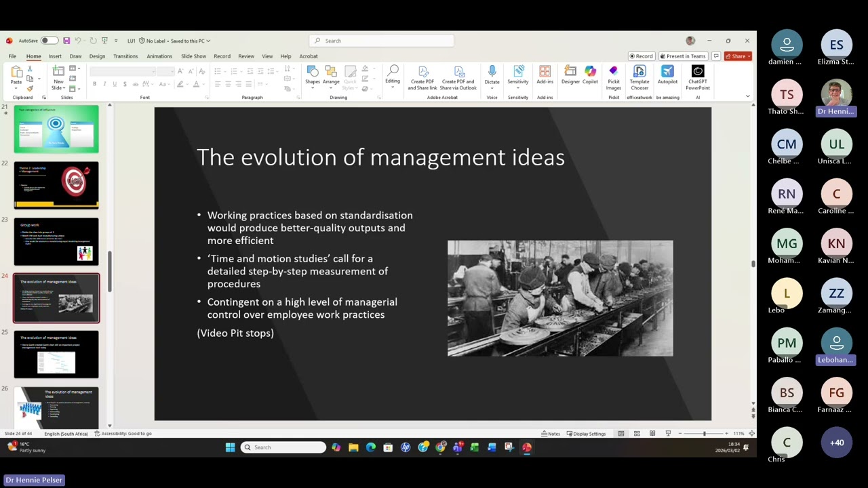Click the font color A swatch
868x488 pixels.
[196, 84]
